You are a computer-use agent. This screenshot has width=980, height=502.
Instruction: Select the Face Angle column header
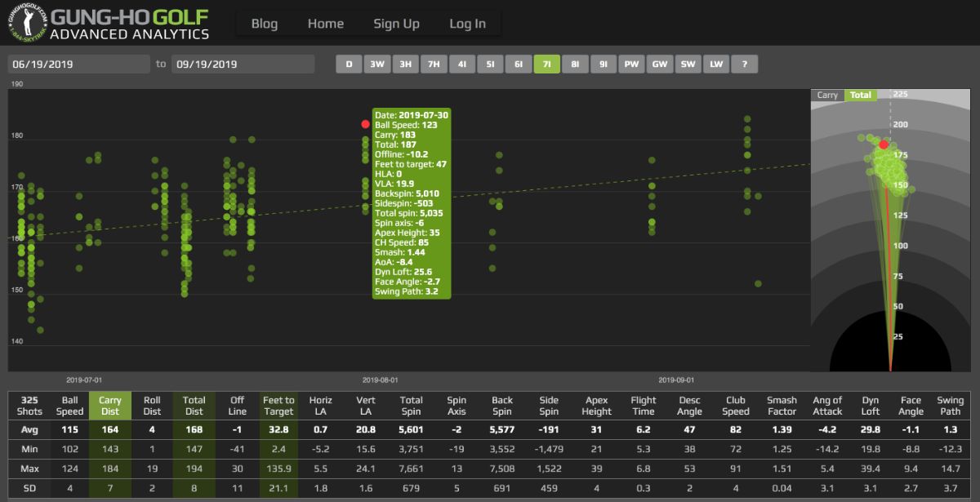click(911, 406)
